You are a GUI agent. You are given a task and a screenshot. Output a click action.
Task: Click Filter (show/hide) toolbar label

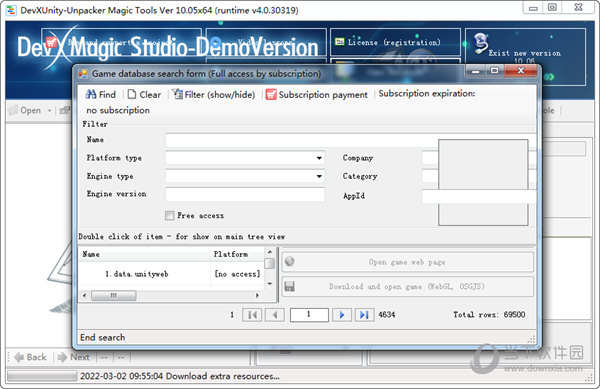220,94
